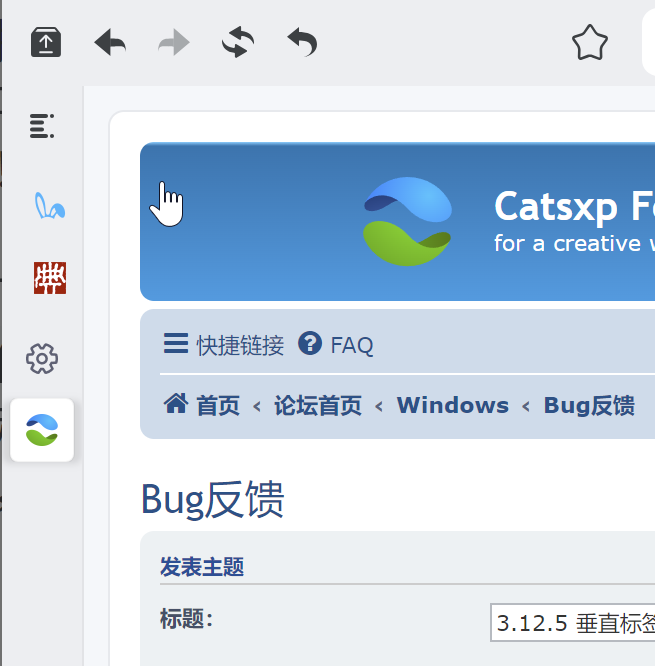Click the FAQ question mark icon
The width and height of the screenshot is (655, 666).
[x=310, y=343]
